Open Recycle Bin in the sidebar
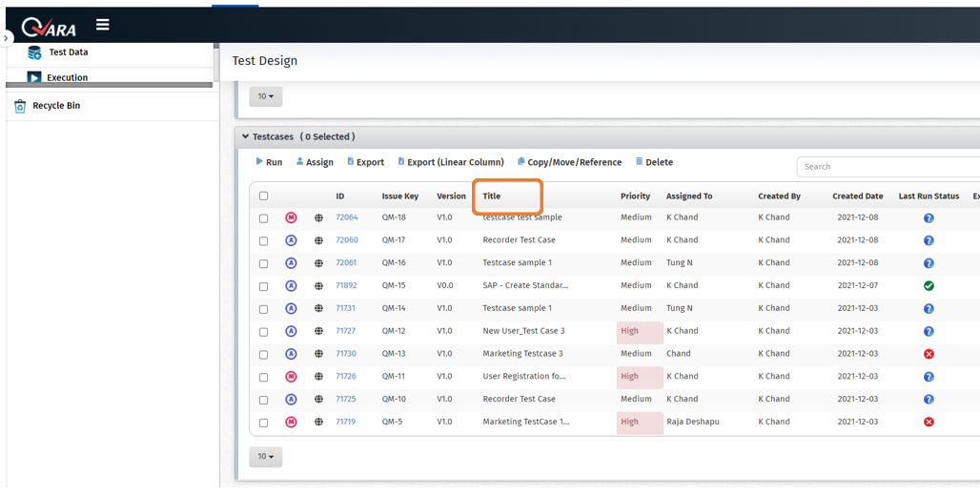This screenshot has width=980, height=496. click(56, 106)
